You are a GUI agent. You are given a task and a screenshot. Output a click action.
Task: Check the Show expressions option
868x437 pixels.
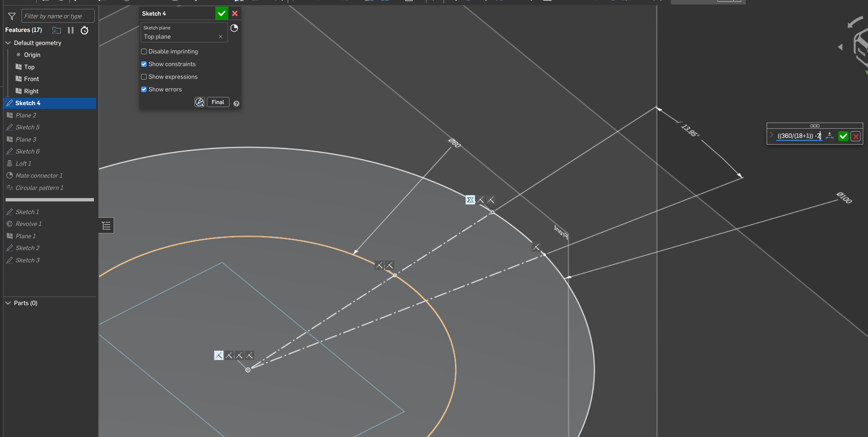click(x=144, y=77)
